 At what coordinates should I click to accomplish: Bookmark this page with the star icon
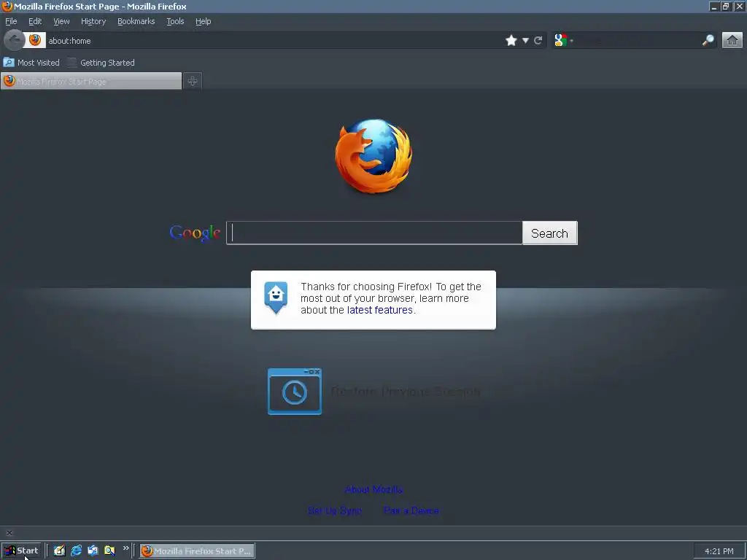pos(511,41)
